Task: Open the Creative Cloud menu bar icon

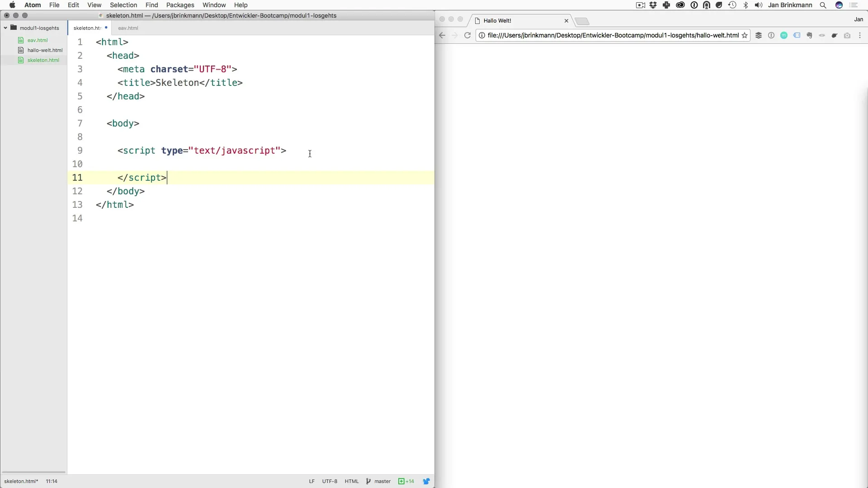Action: tap(680, 5)
